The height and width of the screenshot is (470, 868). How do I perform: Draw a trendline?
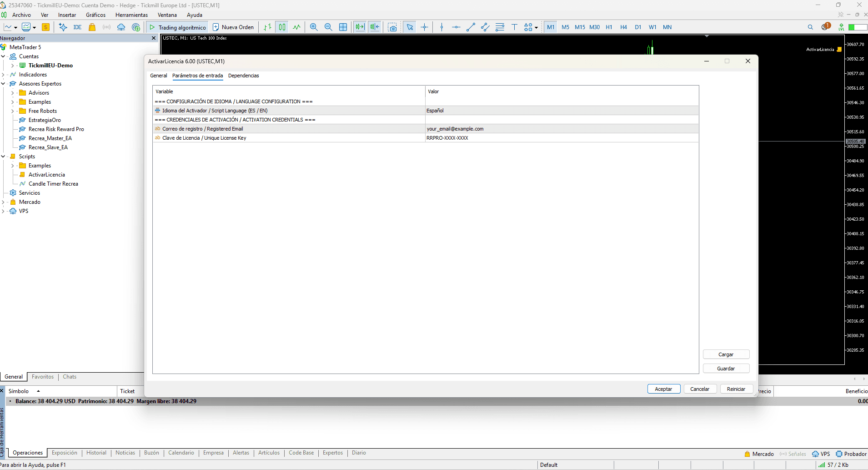(x=471, y=27)
